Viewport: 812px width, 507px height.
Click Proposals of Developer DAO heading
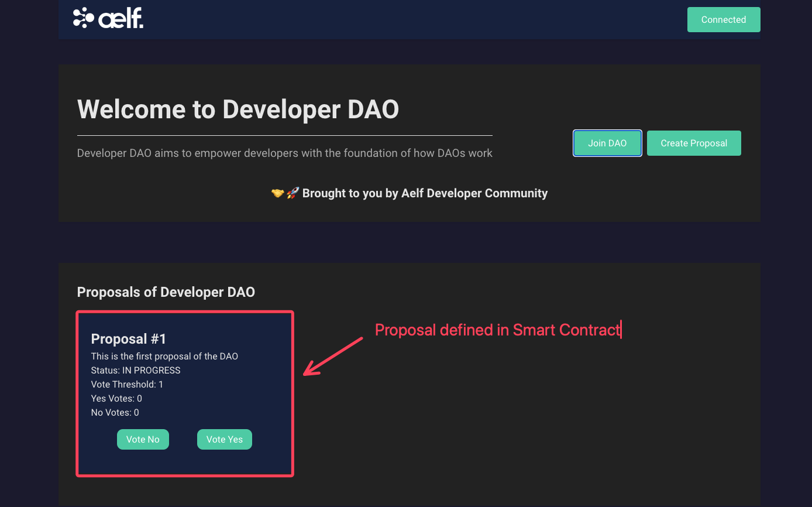[166, 292]
